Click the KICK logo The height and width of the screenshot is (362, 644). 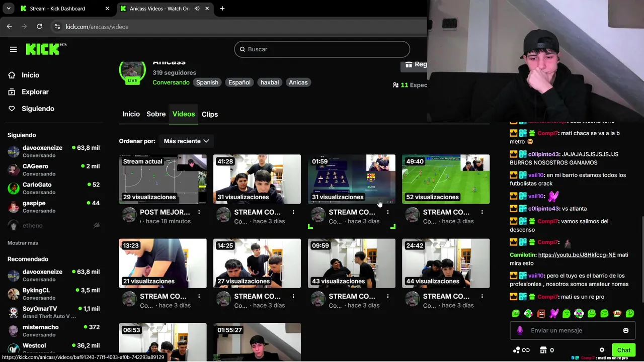pos(46,49)
